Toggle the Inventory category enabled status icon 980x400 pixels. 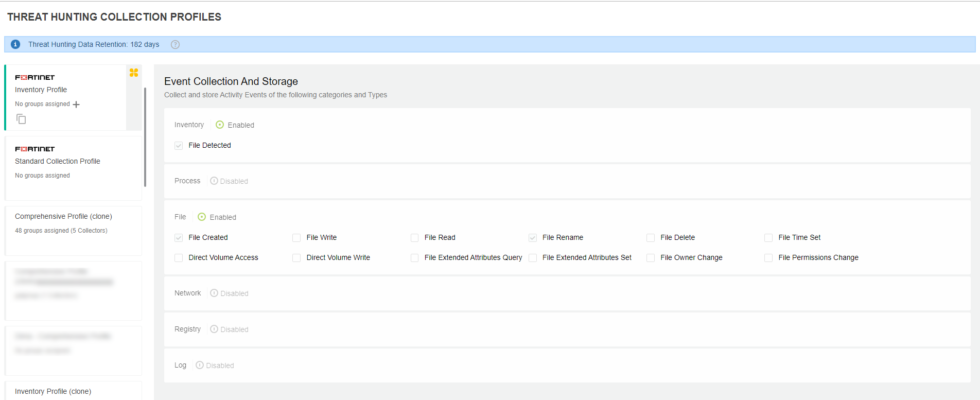click(220, 125)
